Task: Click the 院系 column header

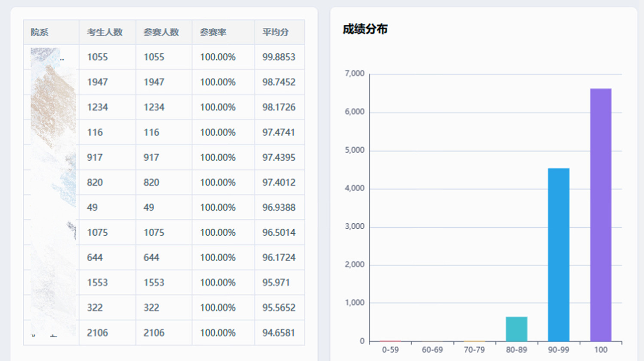Action: [x=39, y=32]
